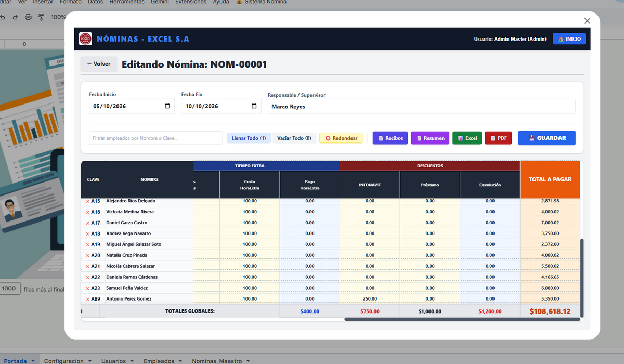Close the payroll dialog with the X
624x364 pixels.
[x=587, y=21]
